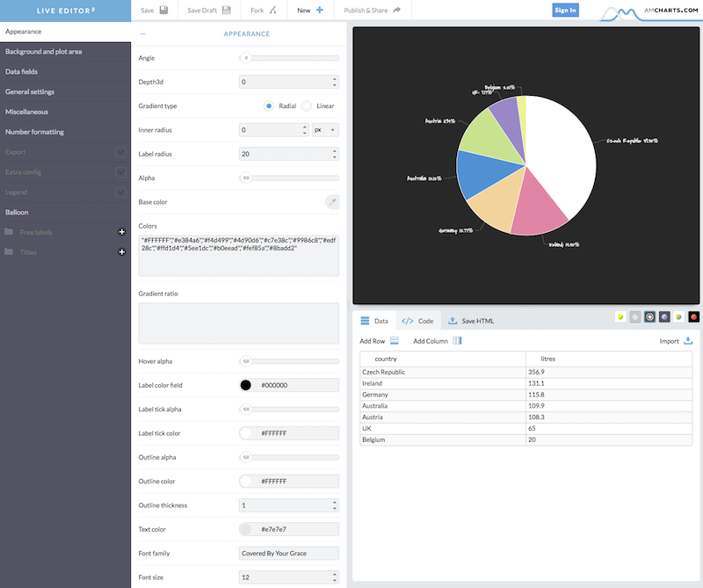
Task: Click the Add Column icon
Action: [458, 341]
